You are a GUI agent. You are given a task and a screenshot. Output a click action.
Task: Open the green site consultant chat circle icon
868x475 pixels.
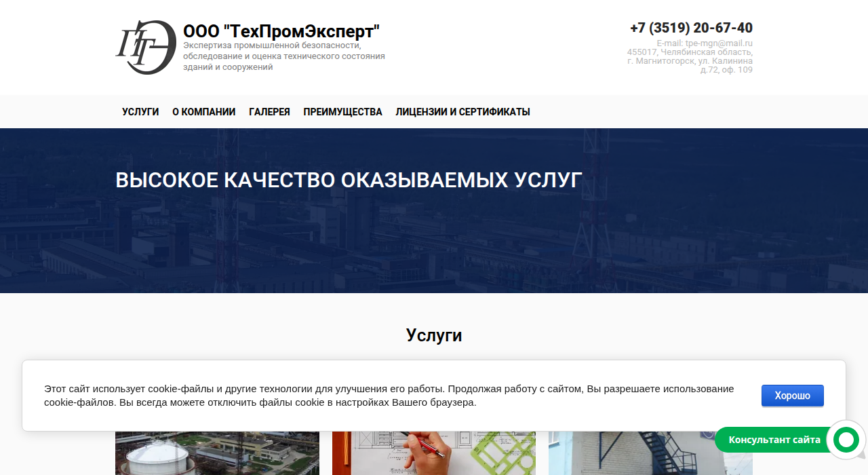click(846, 440)
